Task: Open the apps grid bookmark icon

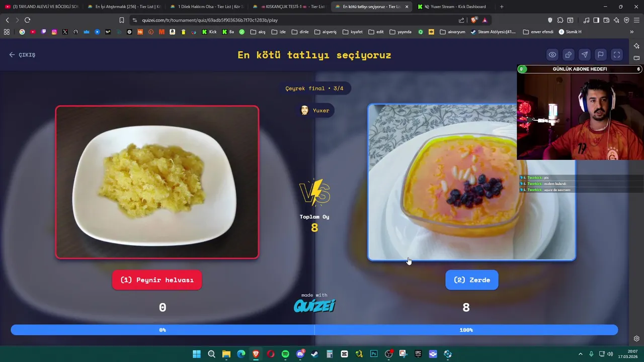Action: pos(7,32)
